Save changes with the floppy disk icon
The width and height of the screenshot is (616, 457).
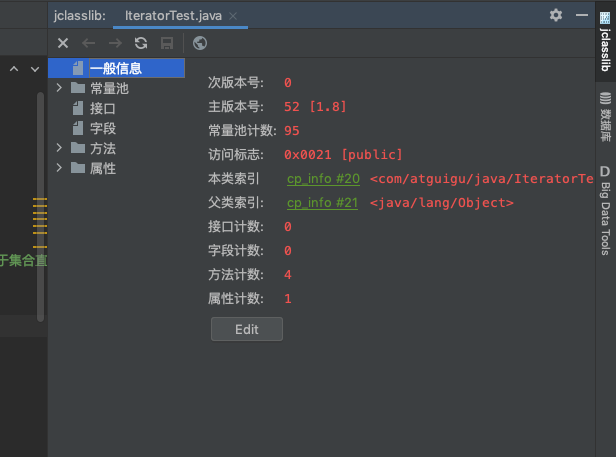coord(167,43)
